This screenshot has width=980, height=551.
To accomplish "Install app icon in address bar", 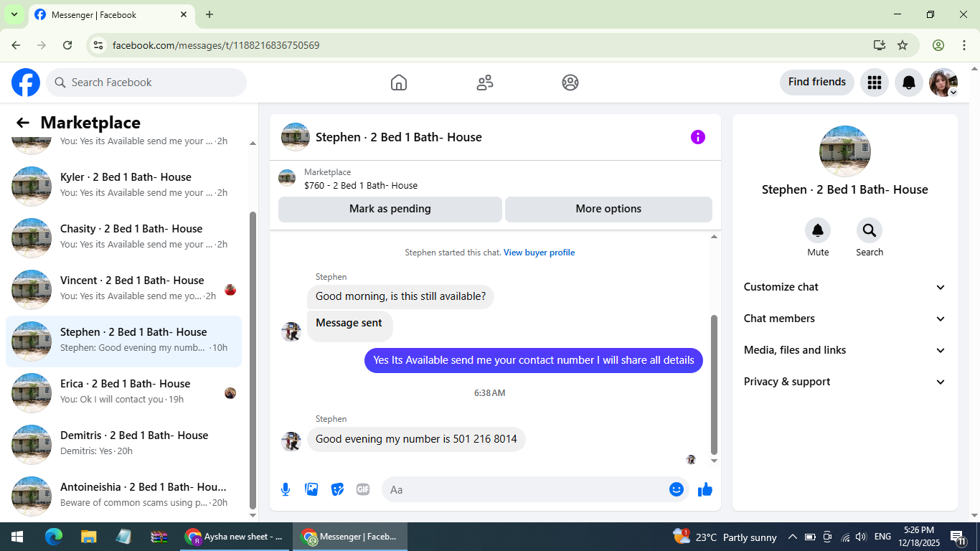I will [x=880, y=45].
